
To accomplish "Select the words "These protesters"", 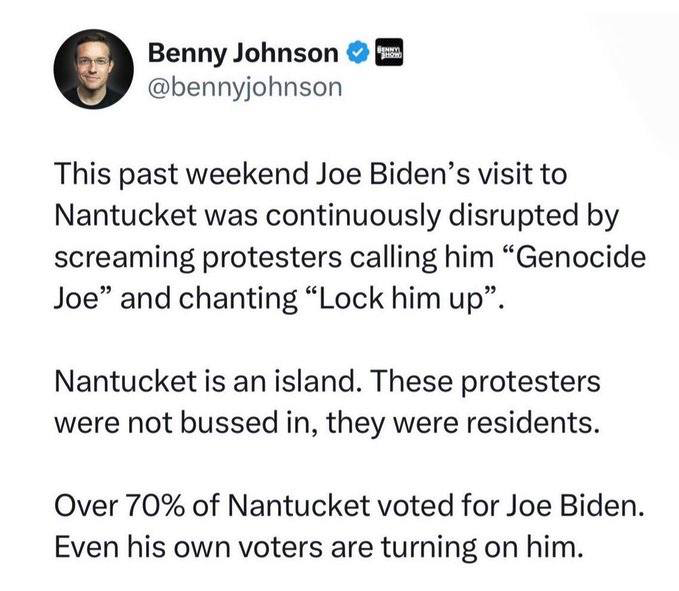I will point(485,382).
